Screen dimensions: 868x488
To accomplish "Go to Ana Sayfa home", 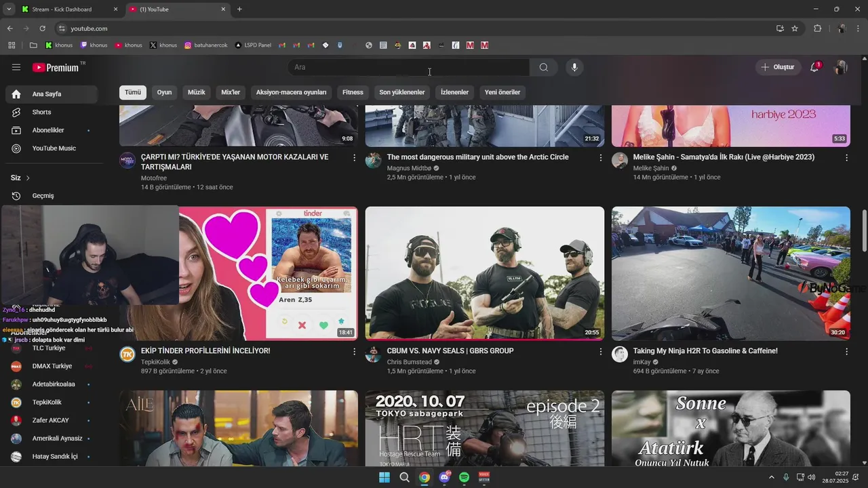I will 50,94.
